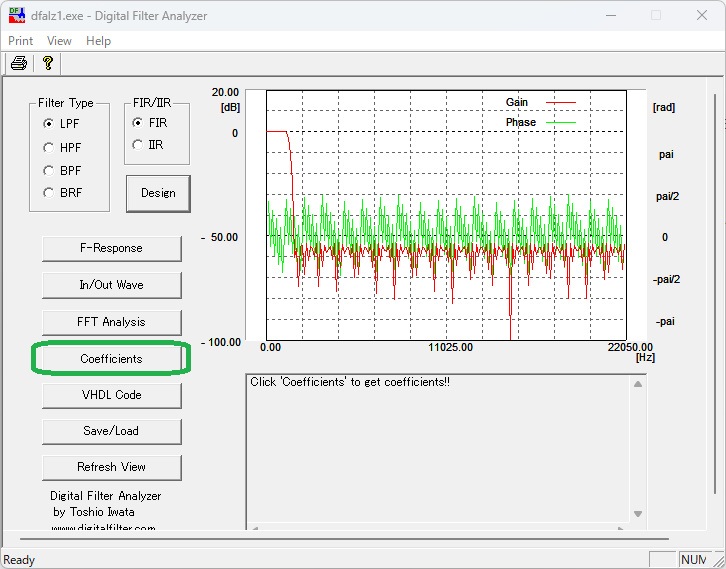Click the Help question mark icon
This screenshot has width=726, height=569.
click(47, 64)
